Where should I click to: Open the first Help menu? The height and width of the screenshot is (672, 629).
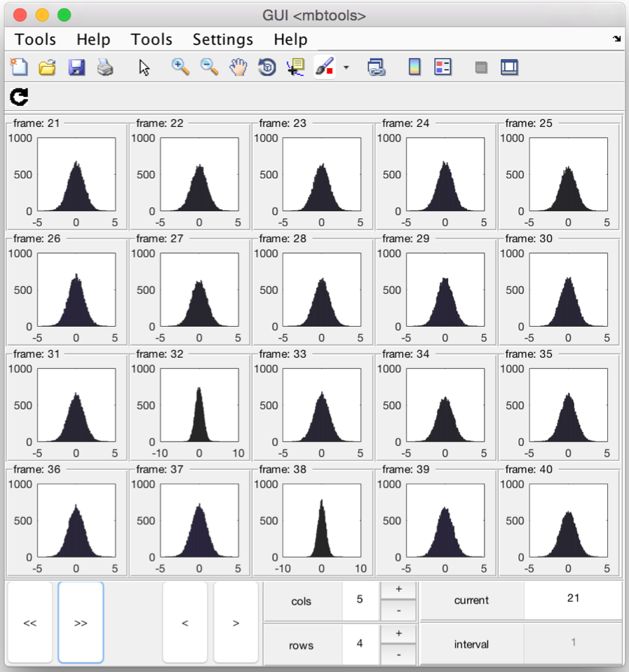click(93, 39)
